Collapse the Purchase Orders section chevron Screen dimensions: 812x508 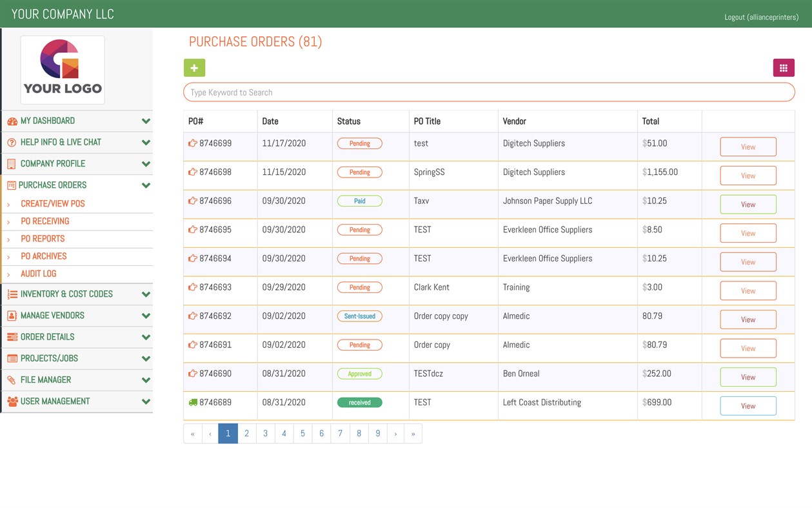click(146, 185)
